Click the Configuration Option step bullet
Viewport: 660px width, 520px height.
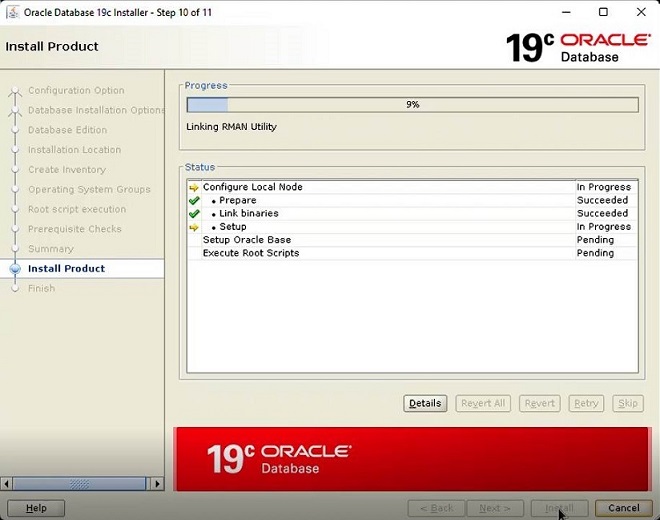(x=15, y=91)
